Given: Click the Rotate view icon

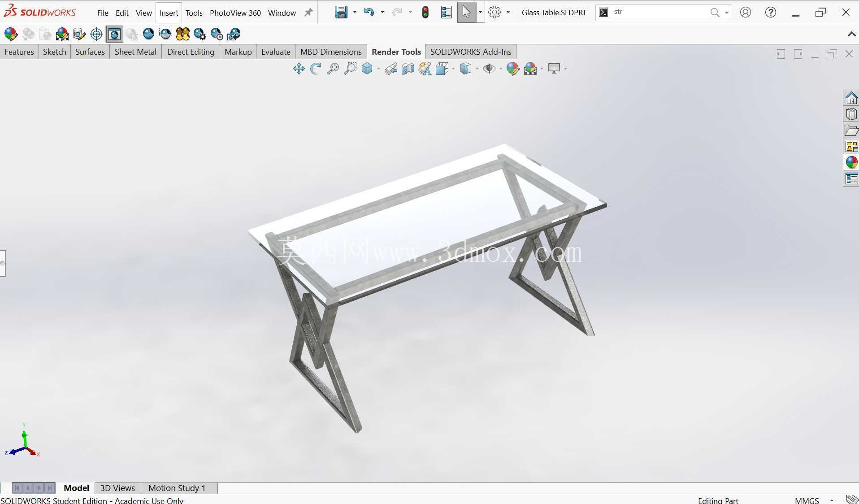Looking at the screenshot, I should point(316,69).
